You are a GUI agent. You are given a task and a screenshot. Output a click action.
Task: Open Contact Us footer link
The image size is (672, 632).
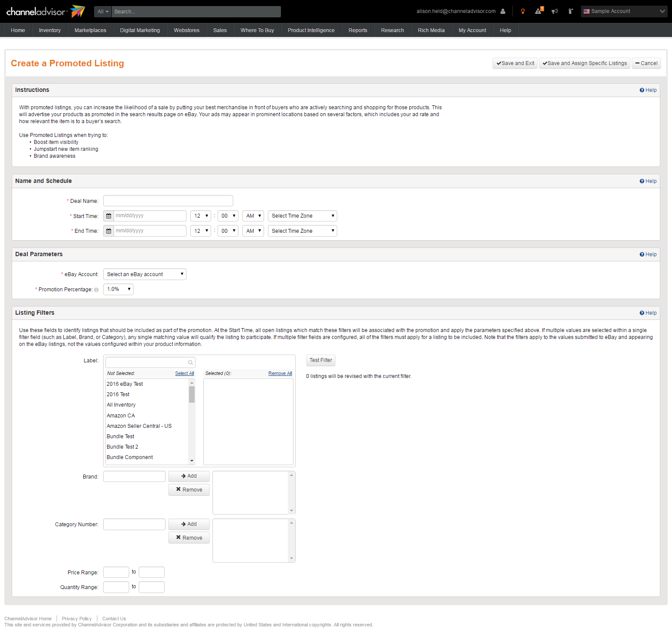pyautogui.click(x=114, y=619)
